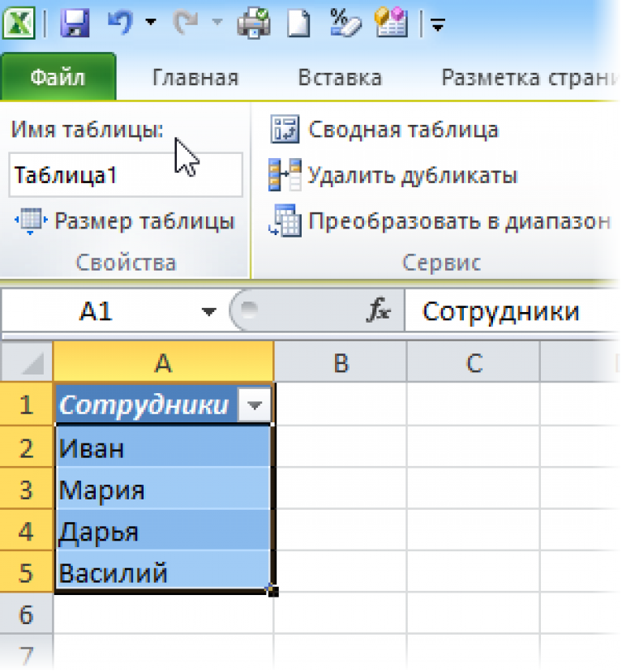Screen dimensions: 622x672
Task: Select row 2 header
Action: point(26,447)
